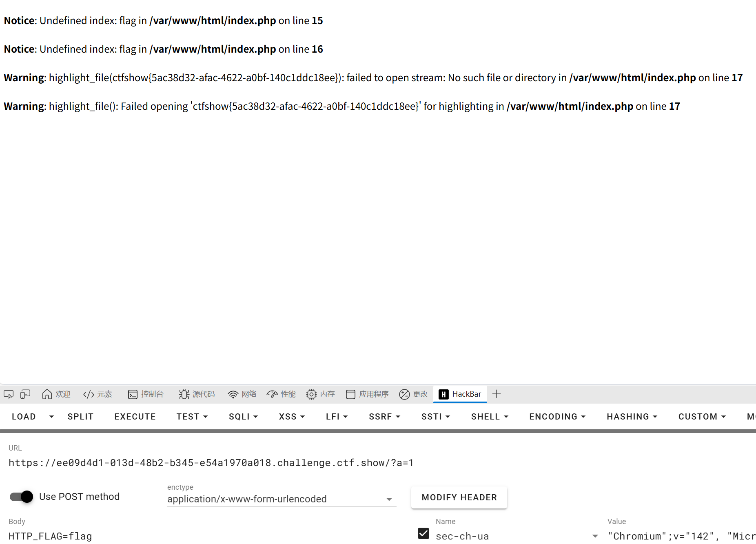Click the Performance tab gauge icon

pos(272,394)
